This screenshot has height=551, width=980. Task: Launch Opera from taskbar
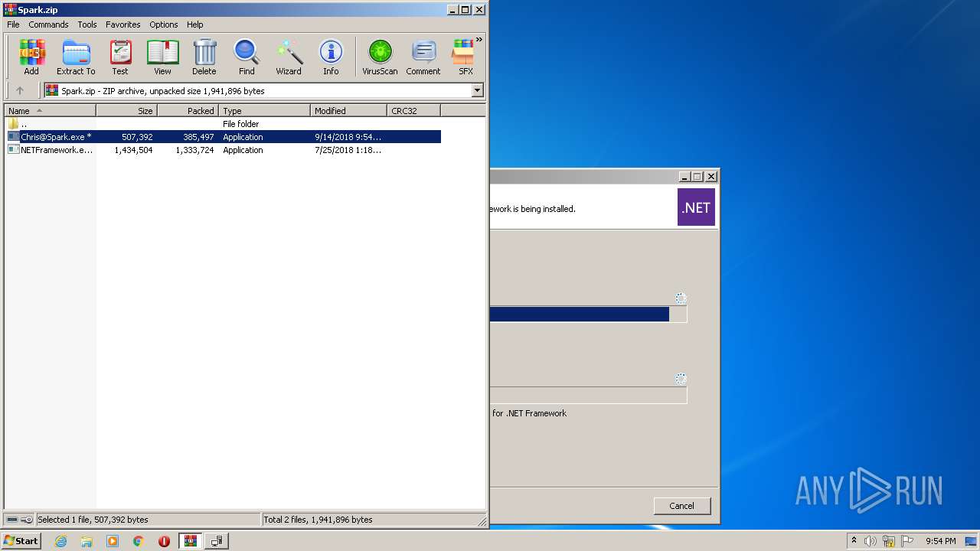[x=164, y=541]
